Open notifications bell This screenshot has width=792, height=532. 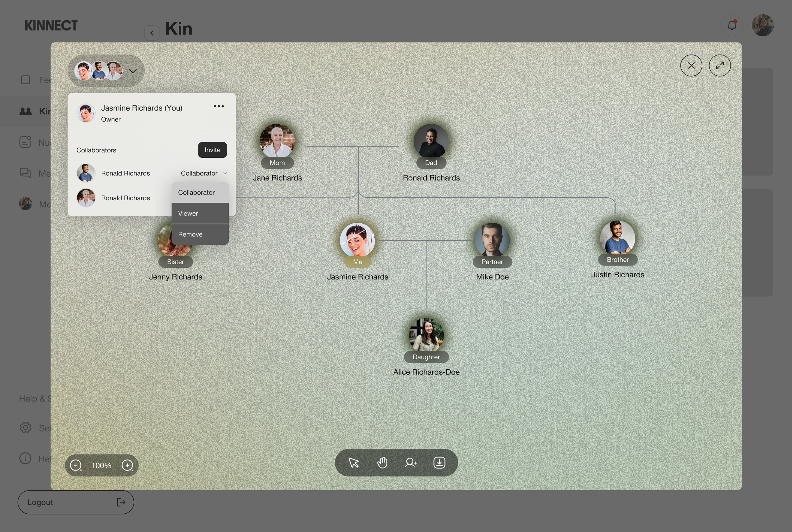[x=731, y=25]
